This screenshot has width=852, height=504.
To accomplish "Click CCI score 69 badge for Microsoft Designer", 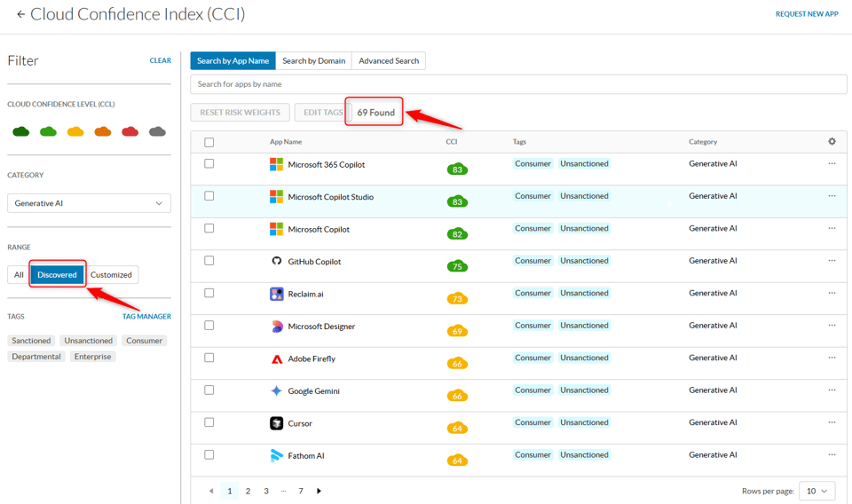I will coord(457,331).
